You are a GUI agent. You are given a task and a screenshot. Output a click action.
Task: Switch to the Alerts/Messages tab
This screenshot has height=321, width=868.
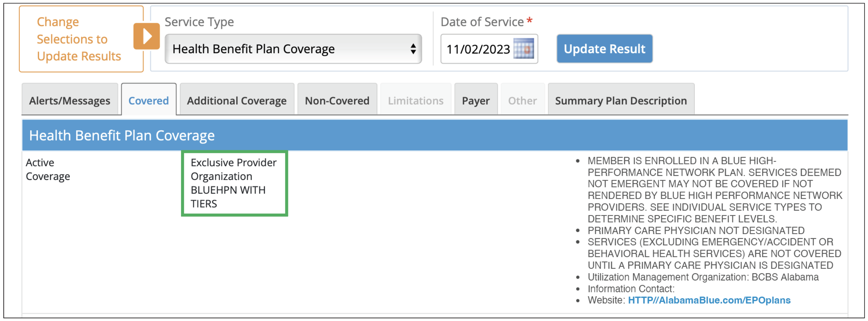point(69,101)
